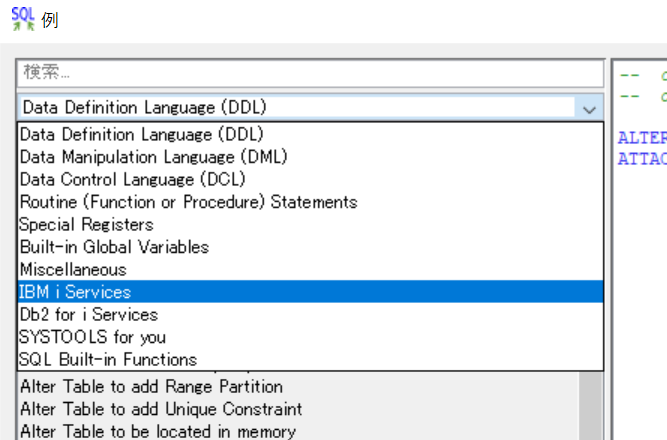The height and width of the screenshot is (440, 667).
Task: Click the search (検索) input field
Action: point(310,73)
